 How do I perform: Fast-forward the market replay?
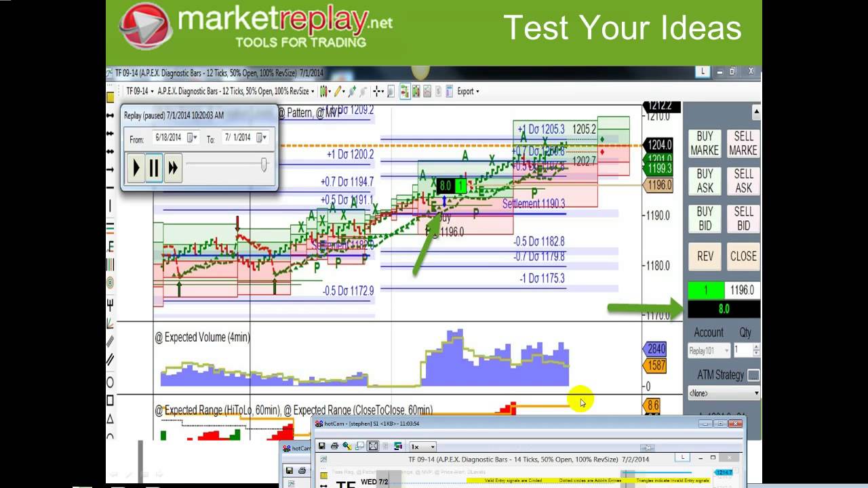click(x=172, y=167)
